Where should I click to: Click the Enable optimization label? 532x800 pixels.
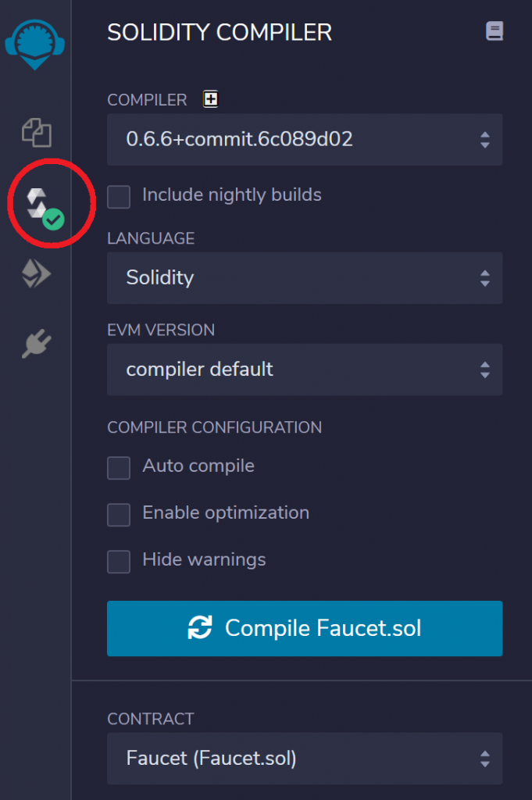tap(226, 512)
